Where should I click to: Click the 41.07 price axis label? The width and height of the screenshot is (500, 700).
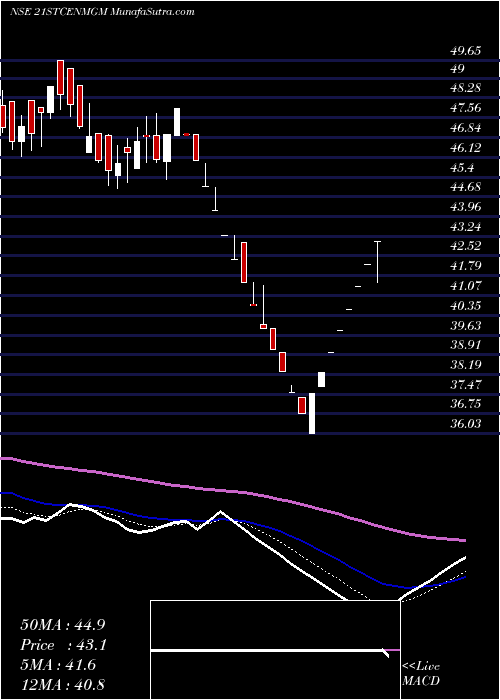point(465,286)
